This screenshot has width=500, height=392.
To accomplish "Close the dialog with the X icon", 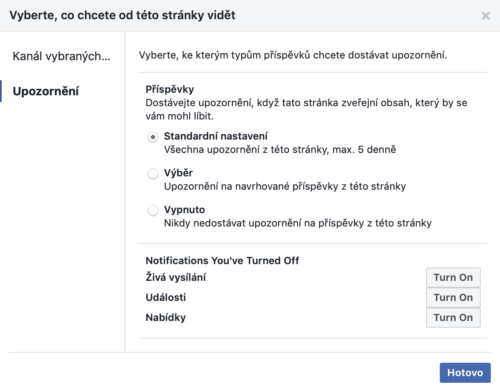I will click(485, 16).
